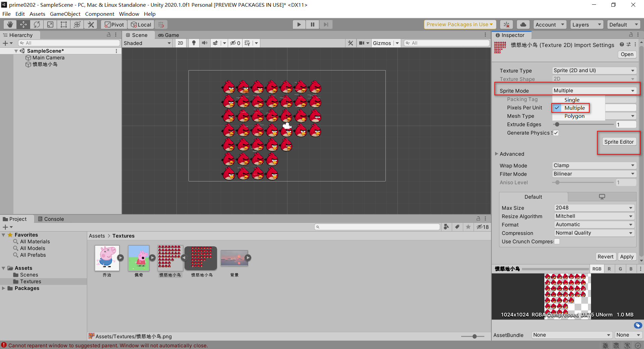Viewport: 644px width, 349px height.
Task: Open the cloud services icon
Action: click(523, 24)
